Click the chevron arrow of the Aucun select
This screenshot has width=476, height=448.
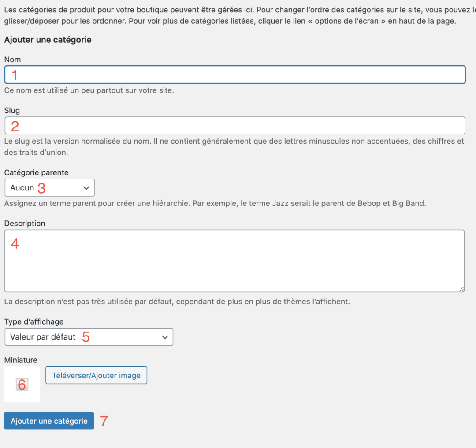pos(86,188)
